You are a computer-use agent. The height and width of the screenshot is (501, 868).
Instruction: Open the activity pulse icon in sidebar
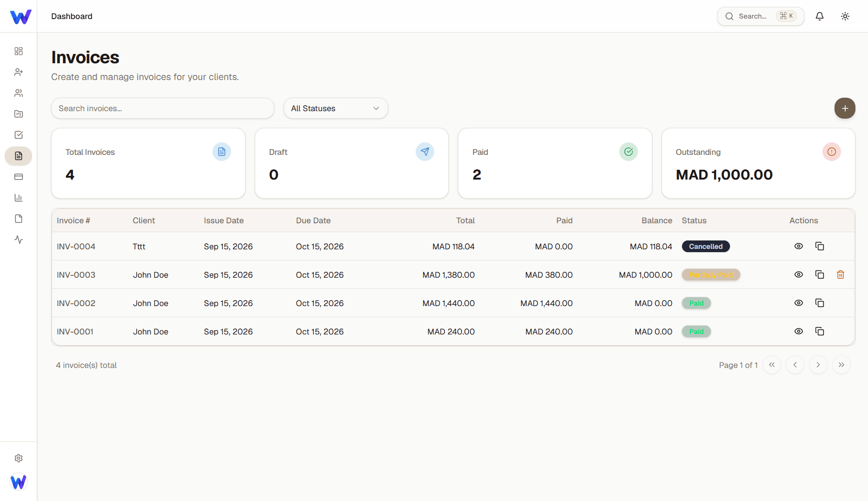tap(19, 240)
